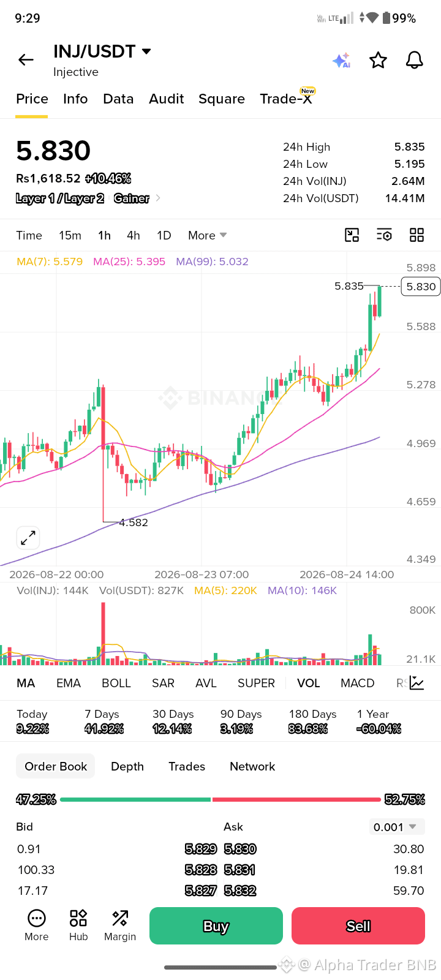Open Margin trading icon
This screenshot has height=980, width=441.
(120, 925)
